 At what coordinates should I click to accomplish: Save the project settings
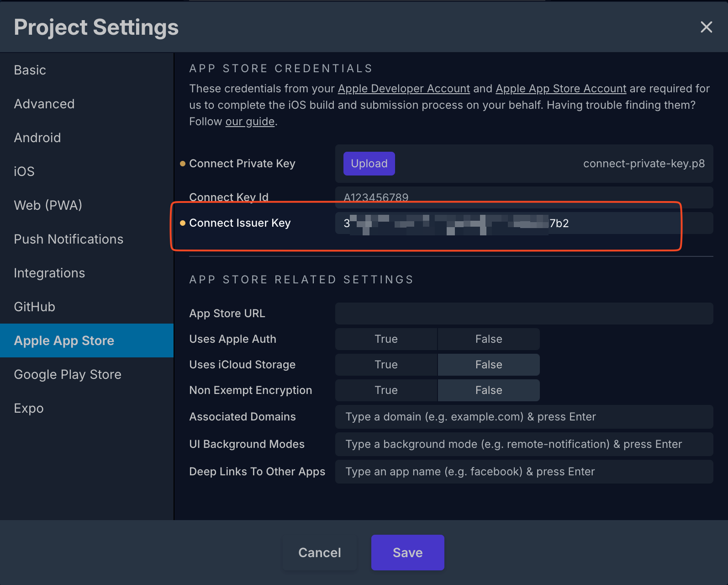click(407, 553)
